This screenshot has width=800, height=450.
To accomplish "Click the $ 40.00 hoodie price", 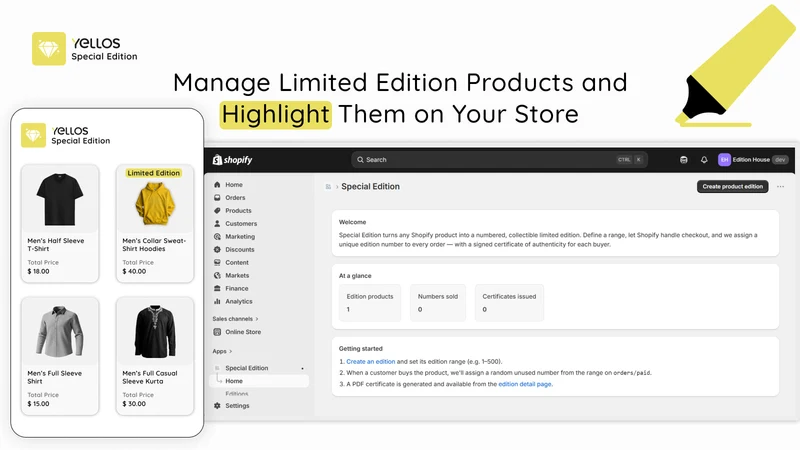I will 134,271.
